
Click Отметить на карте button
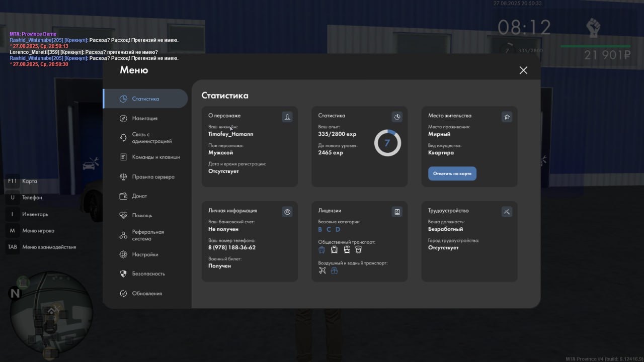tap(452, 173)
